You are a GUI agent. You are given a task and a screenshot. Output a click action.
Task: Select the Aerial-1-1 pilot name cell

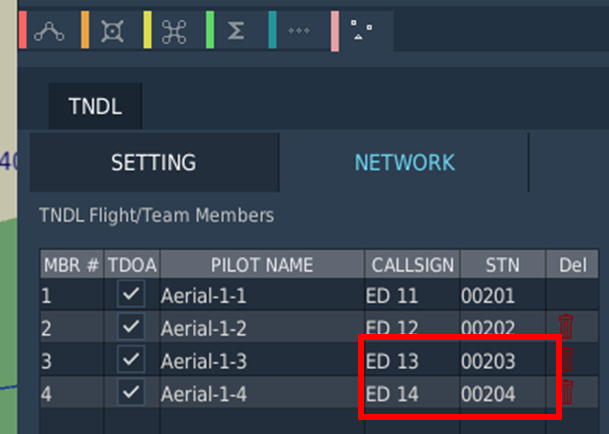tap(262, 296)
